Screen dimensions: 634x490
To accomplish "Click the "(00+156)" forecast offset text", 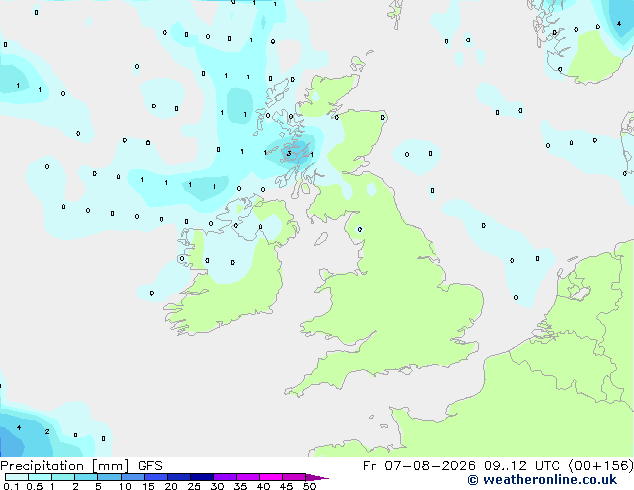I will [601, 466].
